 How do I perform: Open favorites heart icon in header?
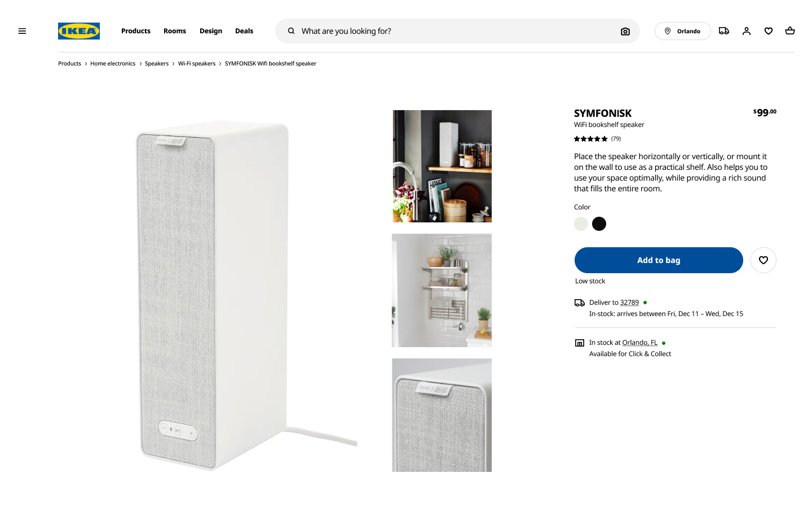click(769, 31)
